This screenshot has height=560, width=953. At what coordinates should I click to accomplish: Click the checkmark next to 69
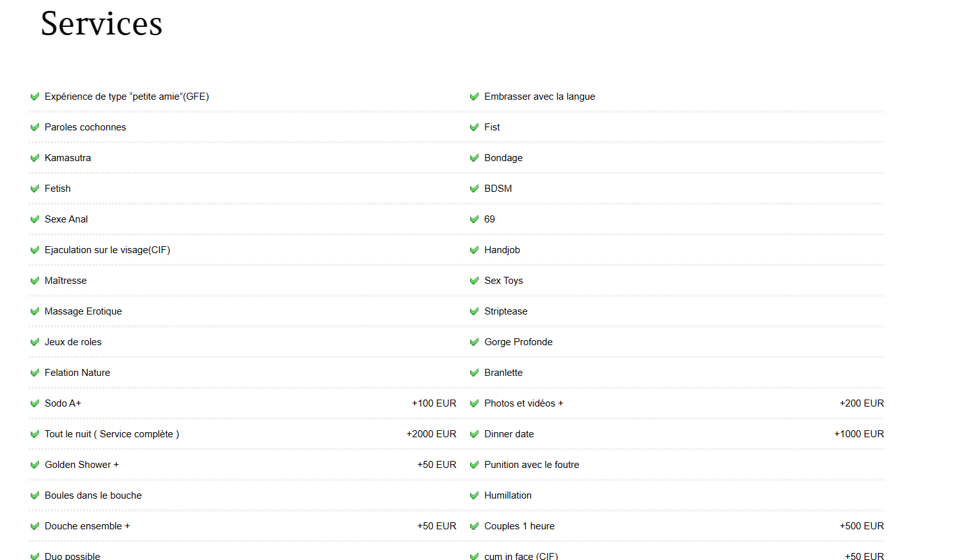click(475, 219)
